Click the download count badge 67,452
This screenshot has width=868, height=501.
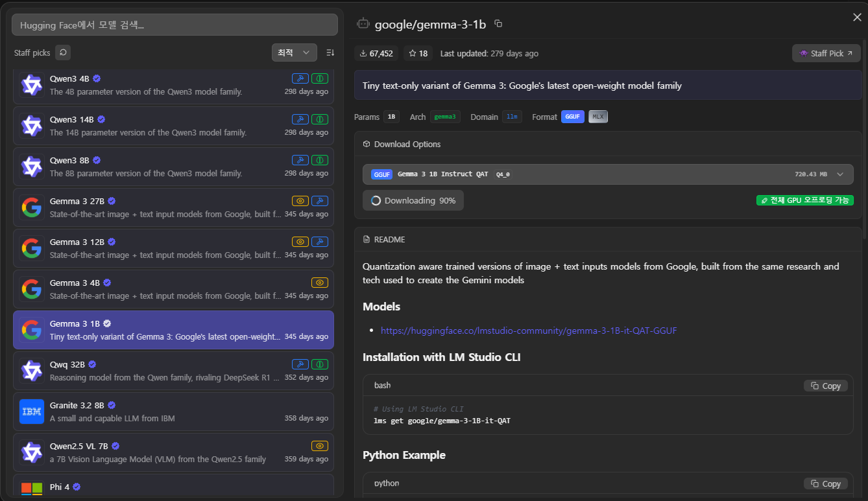(x=376, y=54)
